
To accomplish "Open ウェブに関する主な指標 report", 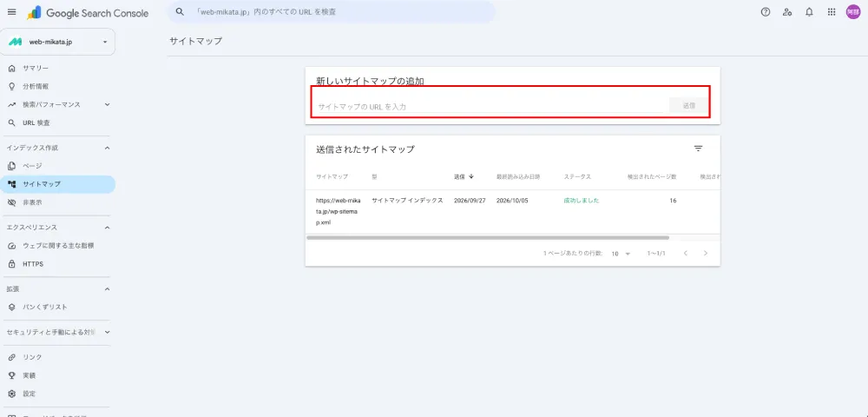I will 57,245.
